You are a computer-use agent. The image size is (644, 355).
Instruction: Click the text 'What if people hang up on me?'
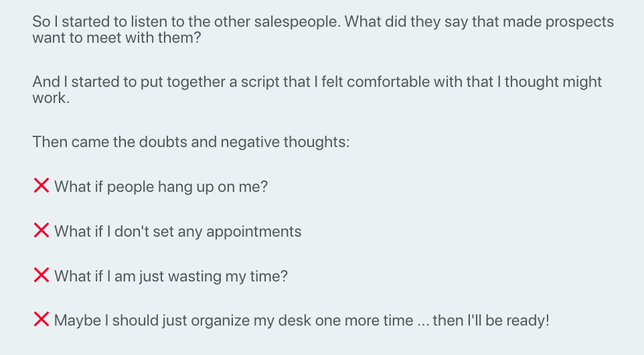tap(161, 187)
